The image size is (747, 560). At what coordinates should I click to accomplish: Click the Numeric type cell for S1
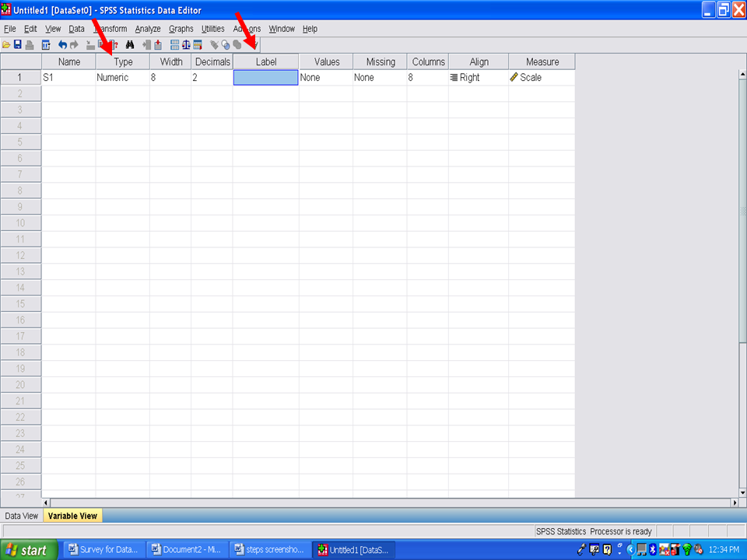click(x=122, y=78)
